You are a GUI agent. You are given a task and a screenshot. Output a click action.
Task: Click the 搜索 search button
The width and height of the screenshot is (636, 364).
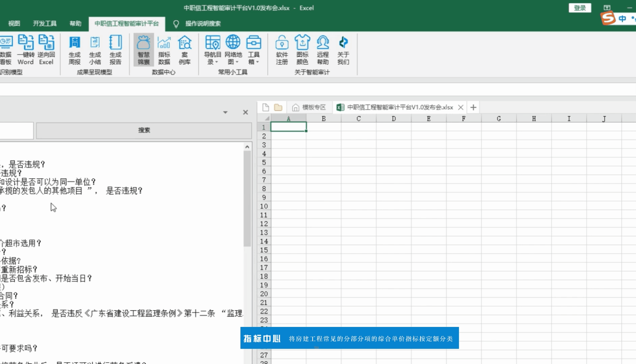pos(144,130)
